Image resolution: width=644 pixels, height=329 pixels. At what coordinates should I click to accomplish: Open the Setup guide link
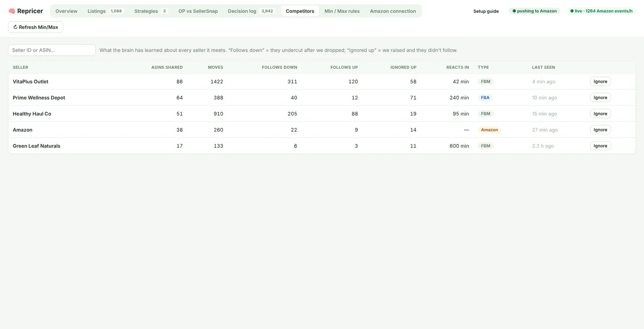click(x=486, y=11)
